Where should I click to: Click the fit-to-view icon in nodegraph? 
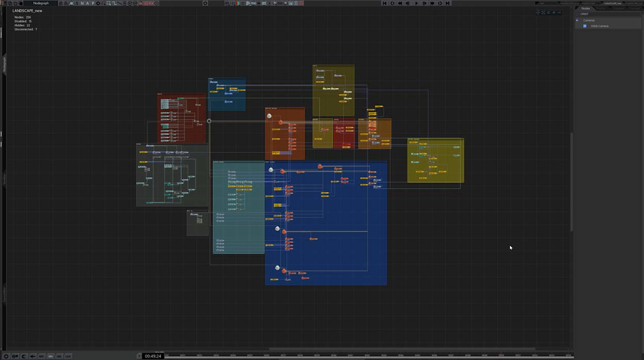coord(543,12)
